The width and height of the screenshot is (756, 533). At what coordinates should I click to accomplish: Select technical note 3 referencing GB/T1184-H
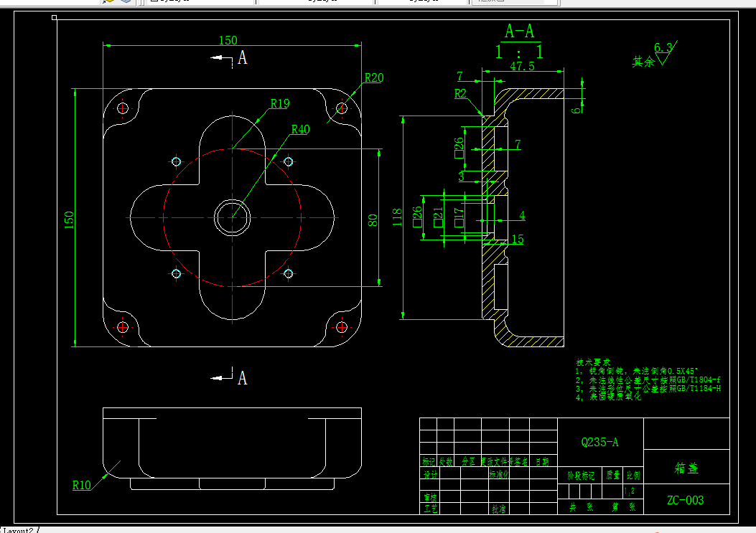pos(648,388)
